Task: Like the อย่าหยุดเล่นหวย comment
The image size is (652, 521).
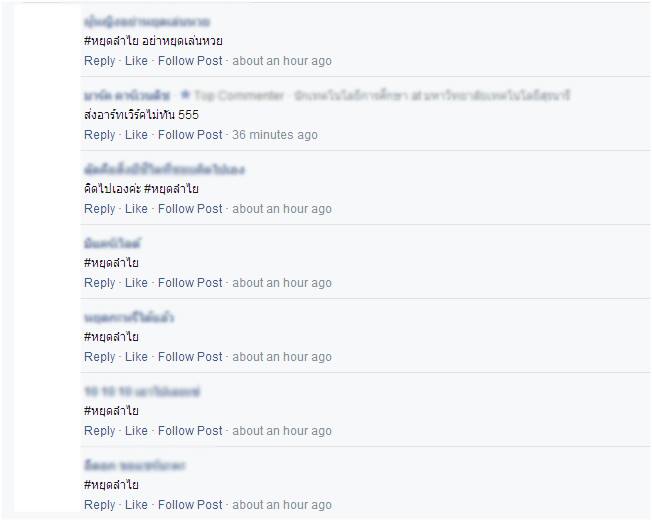Action: [x=136, y=61]
